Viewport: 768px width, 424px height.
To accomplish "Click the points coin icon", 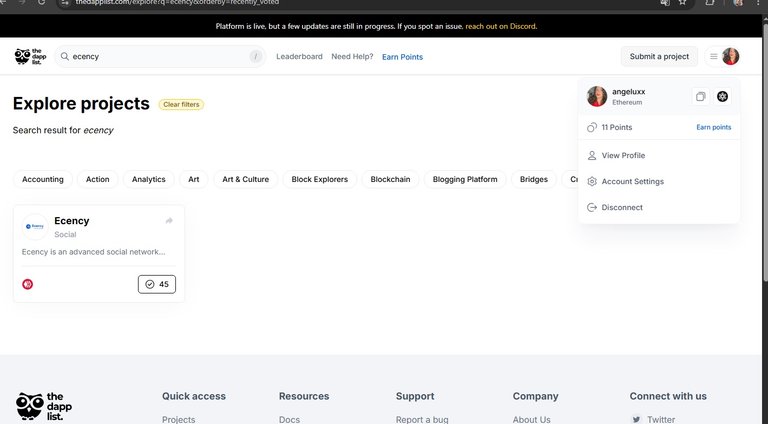I will click(x=592, y=127).
